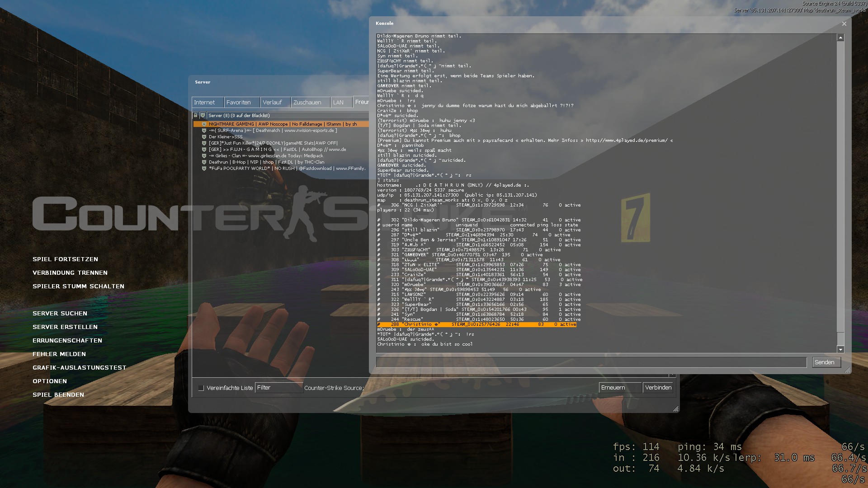Click highlighted 'Christinio' status line in console
Screen dimensions: 868x488
[x=476, y=324]
